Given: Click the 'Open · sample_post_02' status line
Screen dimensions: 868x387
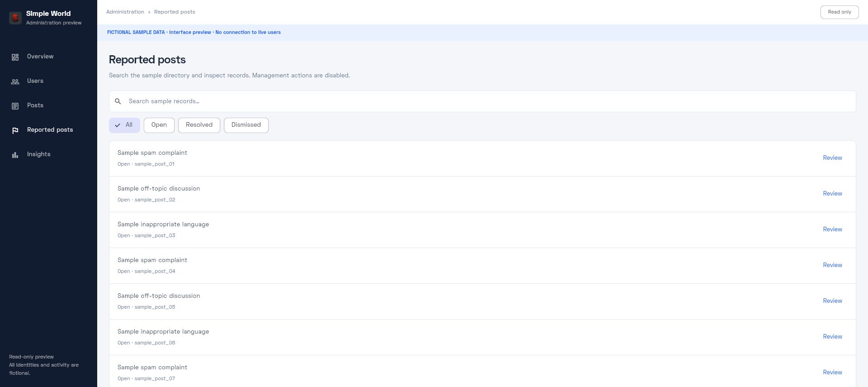Looking at the screenshot, I should pos(146,200).
